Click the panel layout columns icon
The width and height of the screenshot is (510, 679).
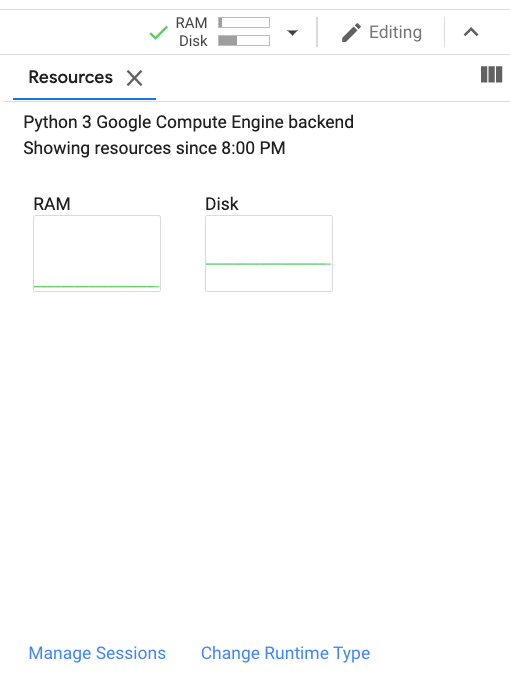point(491,74)
